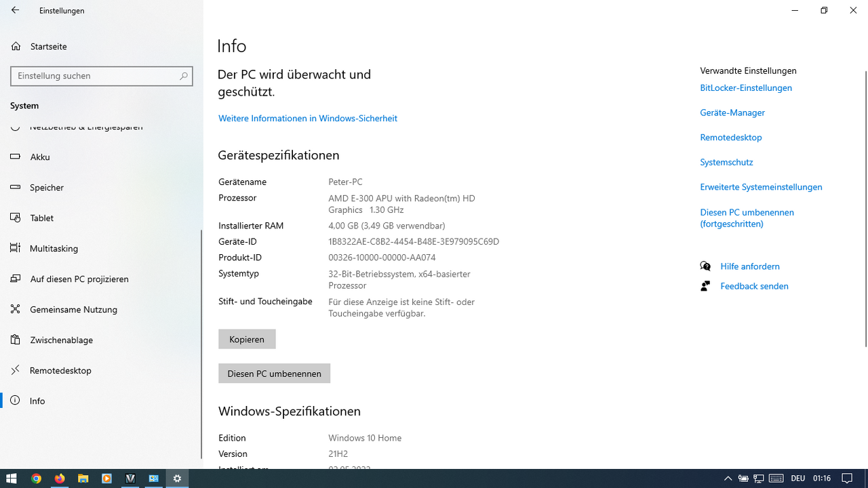868x488 pixels.
Task: Open Geräte-Manager link
Action: pyautogui.click(x=732, y=113)
